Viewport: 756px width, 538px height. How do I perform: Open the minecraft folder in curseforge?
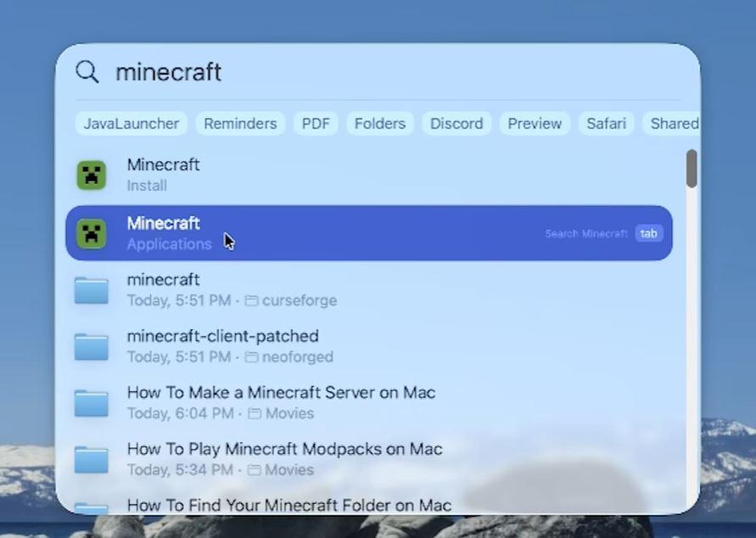click(x=369, y=290)
